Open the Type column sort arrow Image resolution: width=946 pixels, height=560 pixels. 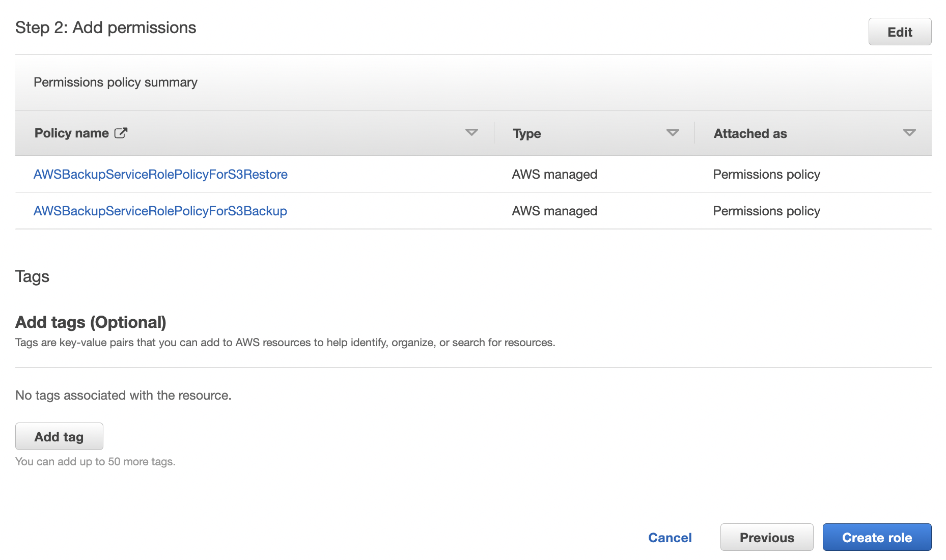pos(673,133)
